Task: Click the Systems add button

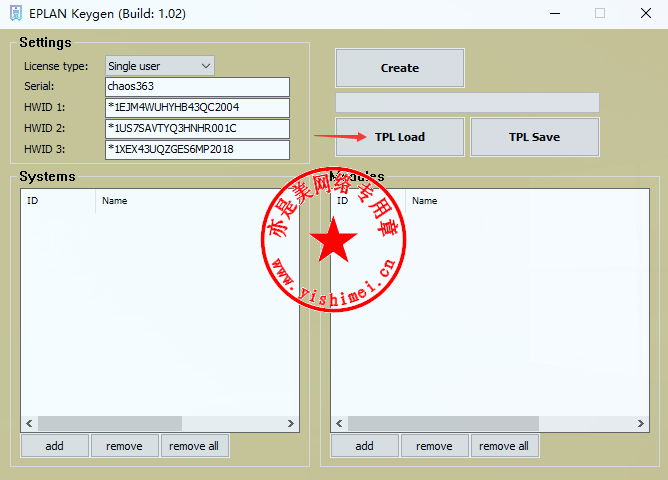Action: [55, 446]
